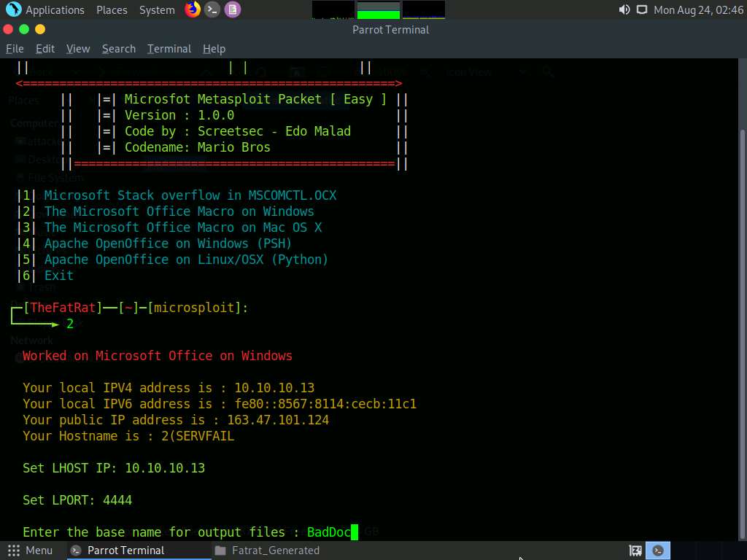
Task: Click the local IPV6 address line
Action: tap(220, 404)
